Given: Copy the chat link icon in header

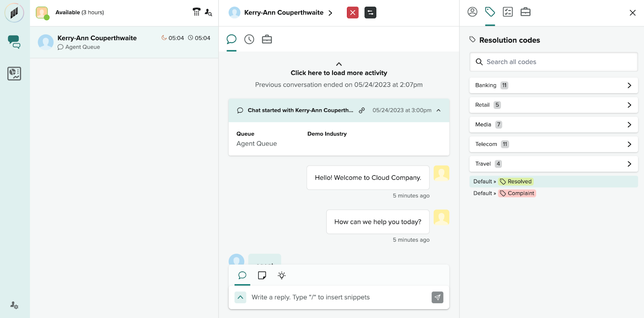Looking at the screenshot, I should (362, 110).
